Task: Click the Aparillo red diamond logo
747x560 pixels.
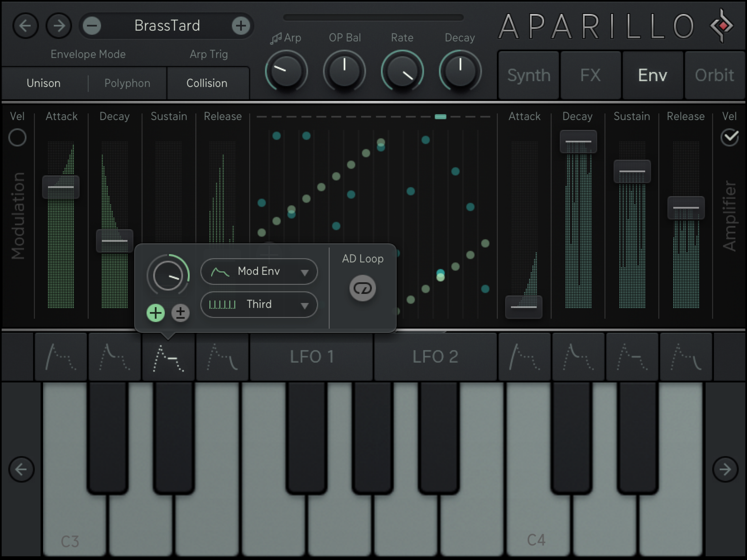Action: click(723, 26)
